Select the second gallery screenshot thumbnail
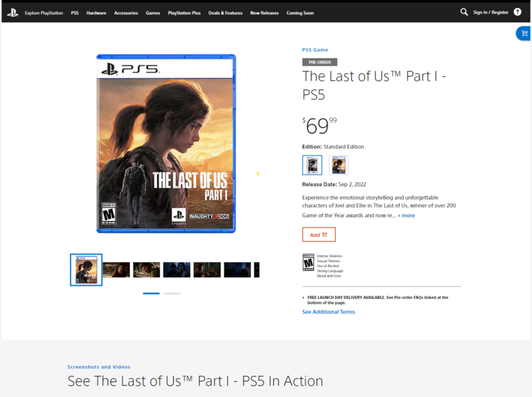This screenshot has height=397, width=532. 116,270
